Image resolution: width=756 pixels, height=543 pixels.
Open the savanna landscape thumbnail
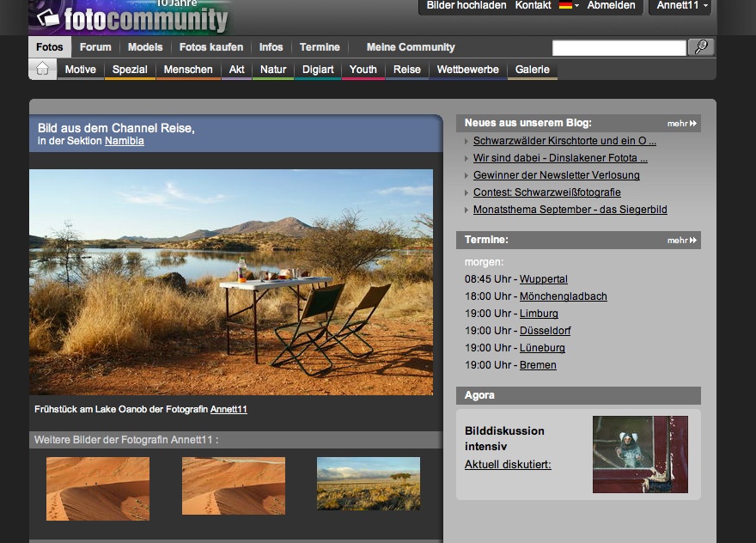369,483
